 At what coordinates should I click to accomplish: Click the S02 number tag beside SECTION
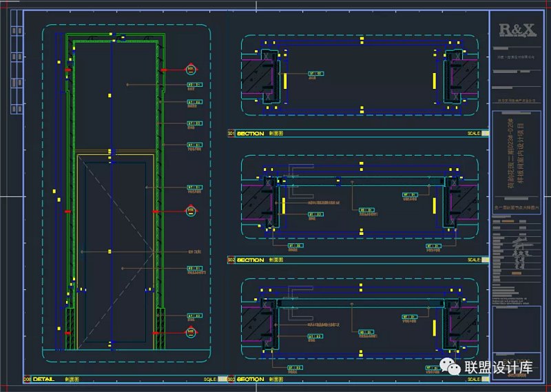tap(231, 260)
